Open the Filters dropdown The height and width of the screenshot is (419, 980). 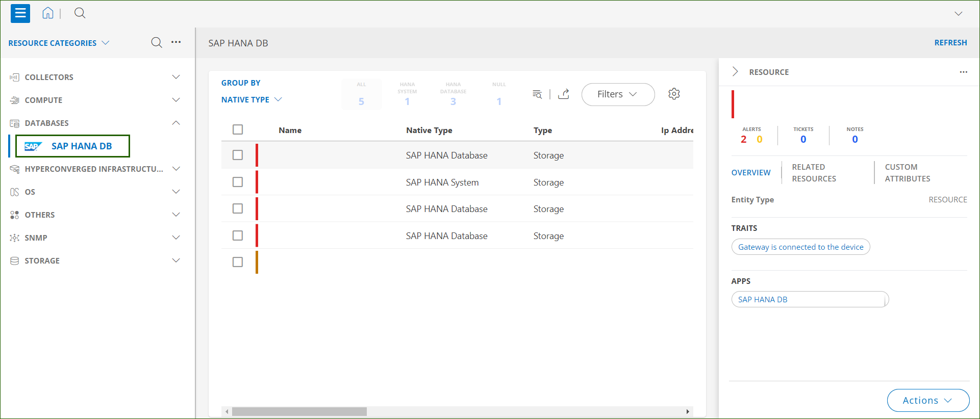pos(618,94)
